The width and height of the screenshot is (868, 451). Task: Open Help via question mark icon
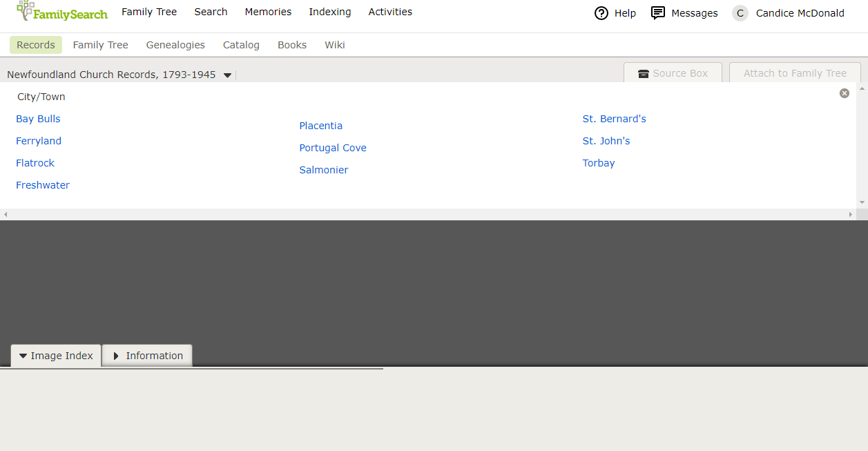click(601, 13)
